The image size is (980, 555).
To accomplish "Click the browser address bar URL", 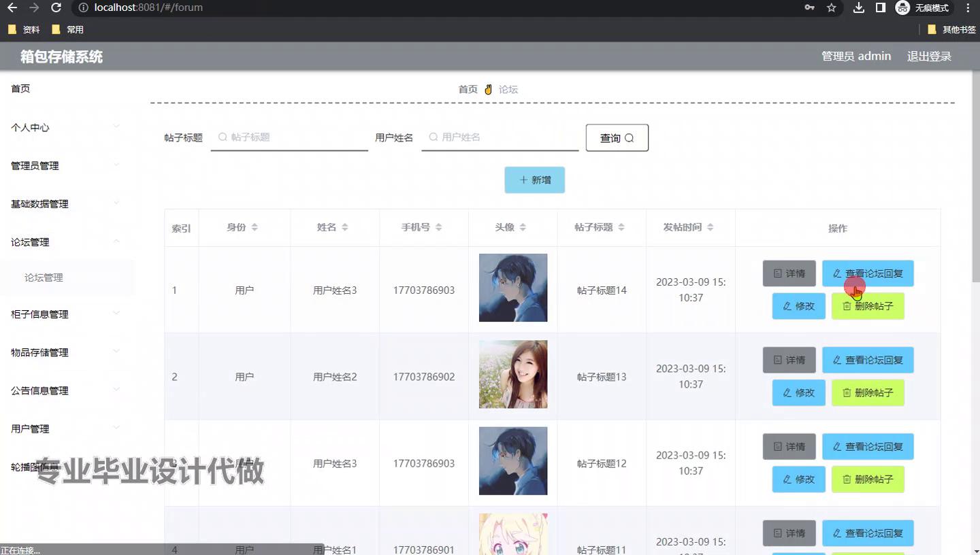I will pyautogui.click(x=148, y=7).
